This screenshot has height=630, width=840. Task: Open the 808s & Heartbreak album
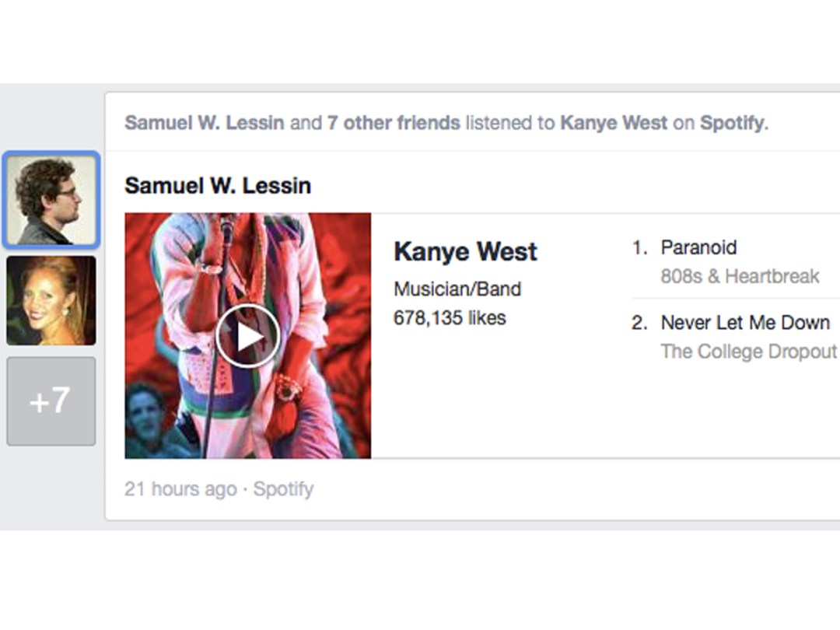click(x=740, y=276)
